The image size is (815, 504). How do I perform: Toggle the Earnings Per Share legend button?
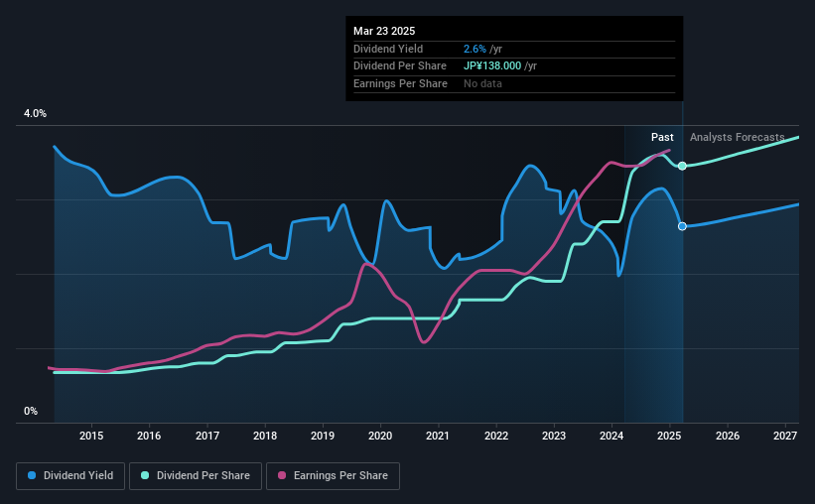click(x=333, y=476)
